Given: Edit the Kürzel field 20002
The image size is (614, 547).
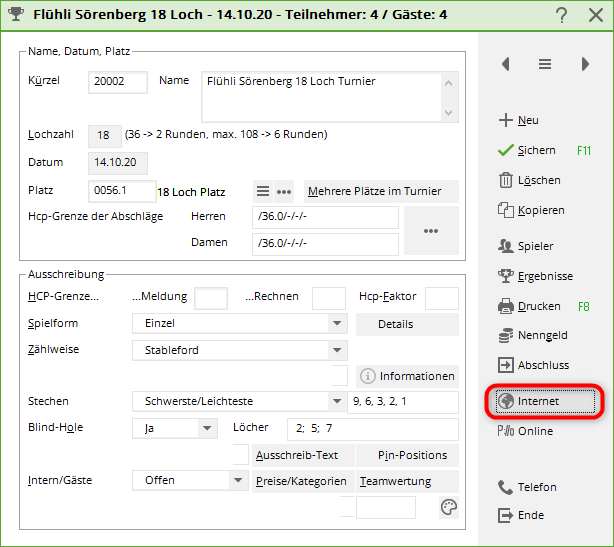Looking at the screenshot, I should pyautogui.click(x=118, y=82).
